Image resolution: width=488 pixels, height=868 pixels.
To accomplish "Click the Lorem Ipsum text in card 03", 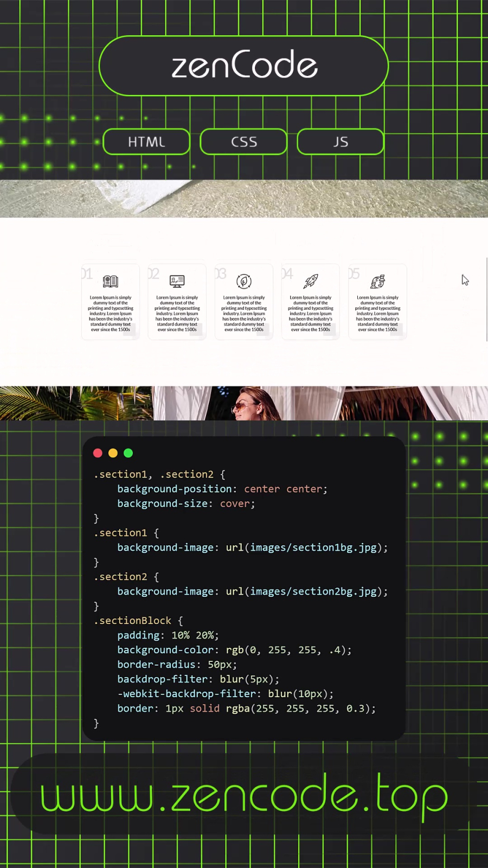I will 244,314.
